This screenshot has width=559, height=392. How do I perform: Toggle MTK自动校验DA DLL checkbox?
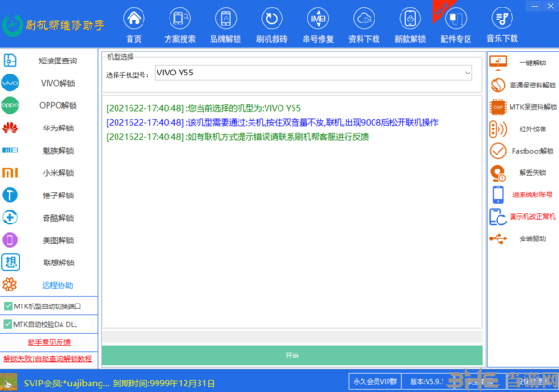coord(7,324)
